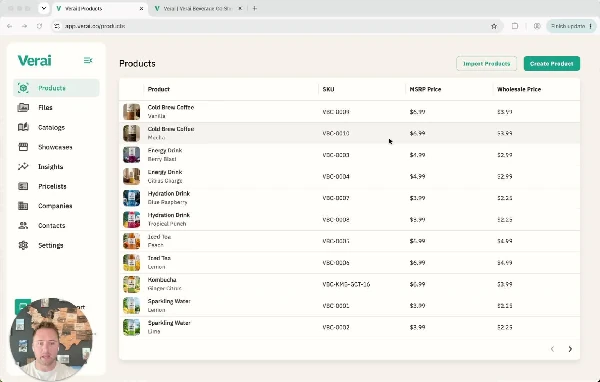Open Pricelists in the sidebar
The image size is (600, 382).
click(x=56, y=186)
